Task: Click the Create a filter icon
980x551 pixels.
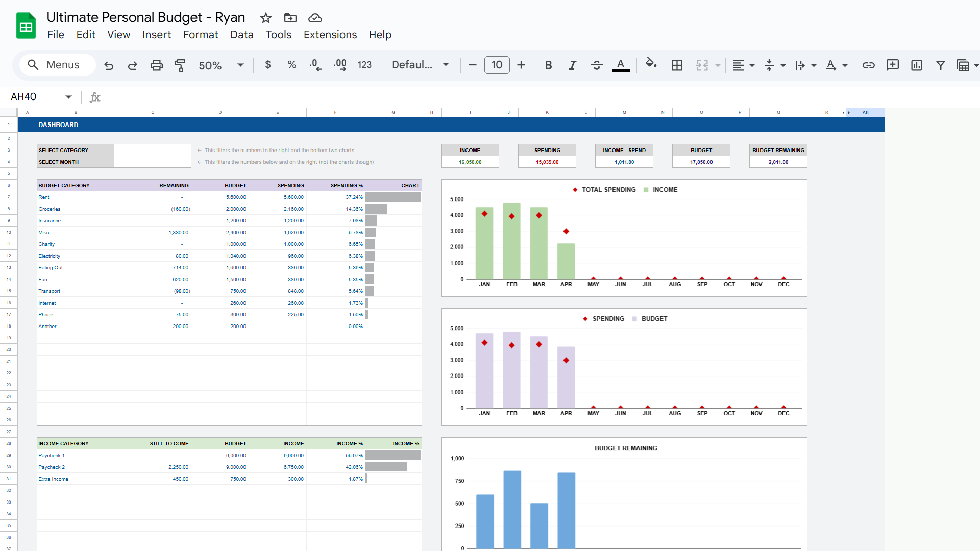Action: point(940,65)
